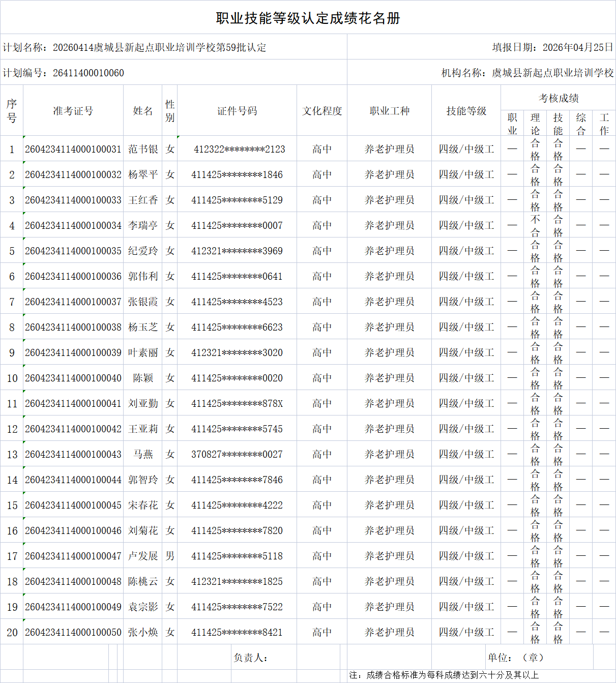This screenshot has height=683, width=616.
Task: Select the 文化程度 column header
Action: pyautogui.click(x=322, y=111)
